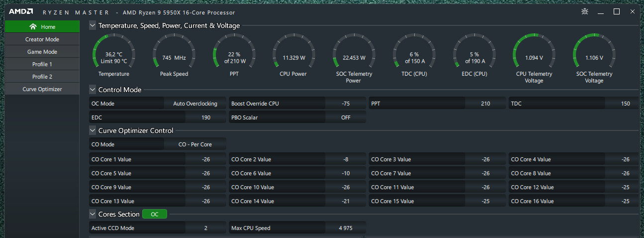Click the green OC button
The width and height of the screenshot is (644, 238).
tap(155, 214)
